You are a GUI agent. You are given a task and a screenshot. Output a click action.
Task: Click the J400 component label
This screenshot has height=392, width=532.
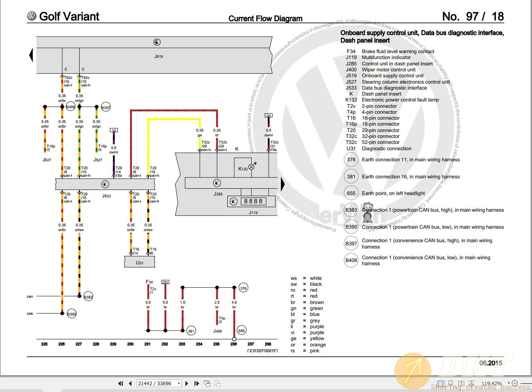(x=217, y=331)
